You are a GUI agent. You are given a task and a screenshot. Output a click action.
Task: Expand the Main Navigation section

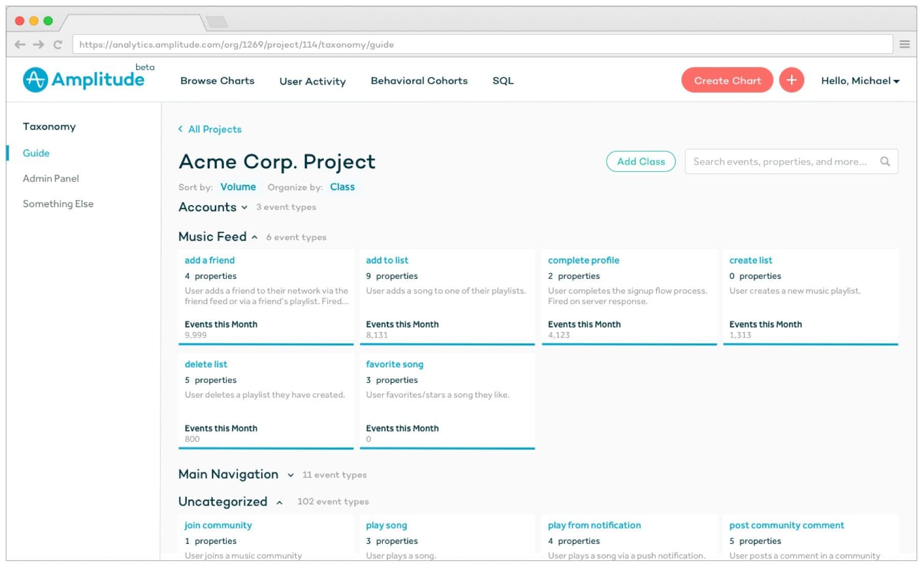[x=290, y=475]
